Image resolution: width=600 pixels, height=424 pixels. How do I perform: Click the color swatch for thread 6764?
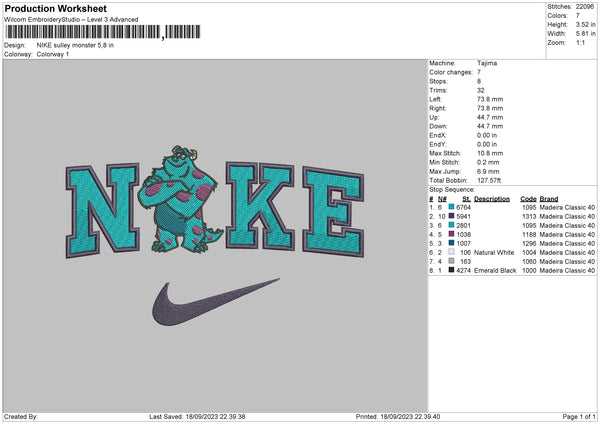point(451,207)
